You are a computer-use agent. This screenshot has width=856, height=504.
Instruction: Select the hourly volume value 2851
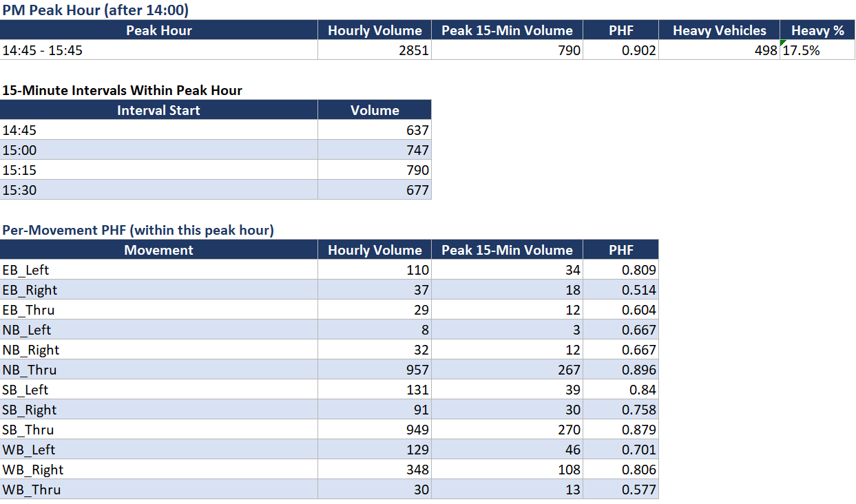[x=375, y=50]
